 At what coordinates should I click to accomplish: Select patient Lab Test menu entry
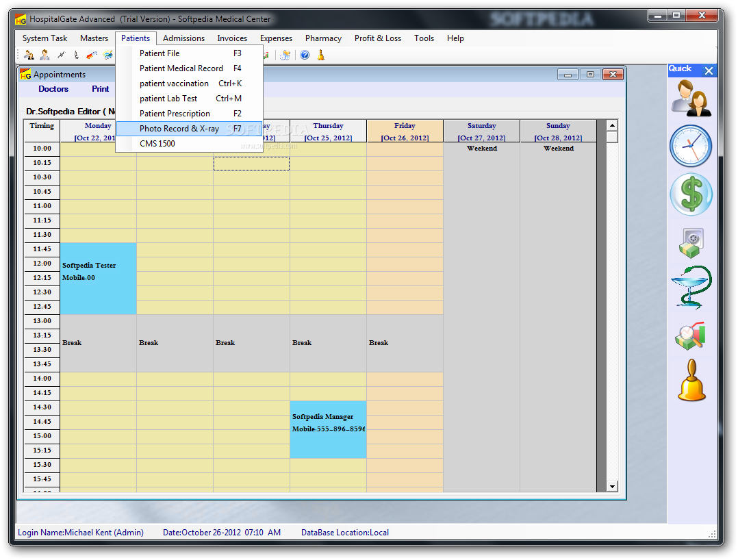(x=189, y=99)
